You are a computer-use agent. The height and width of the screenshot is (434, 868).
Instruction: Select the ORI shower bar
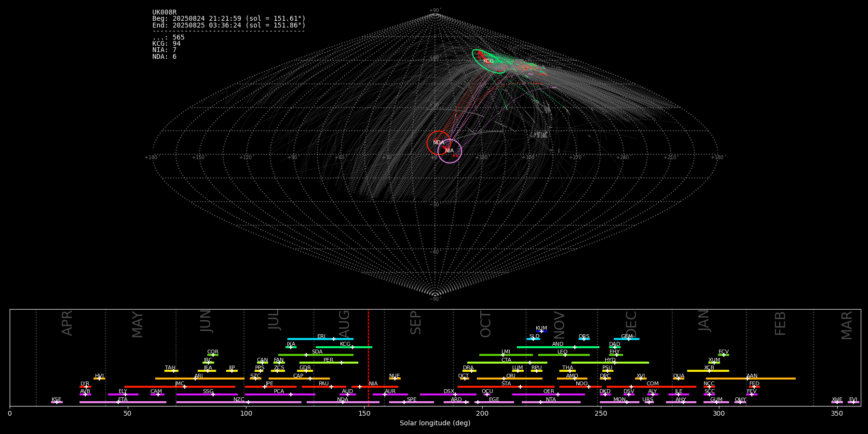point(510,379)
